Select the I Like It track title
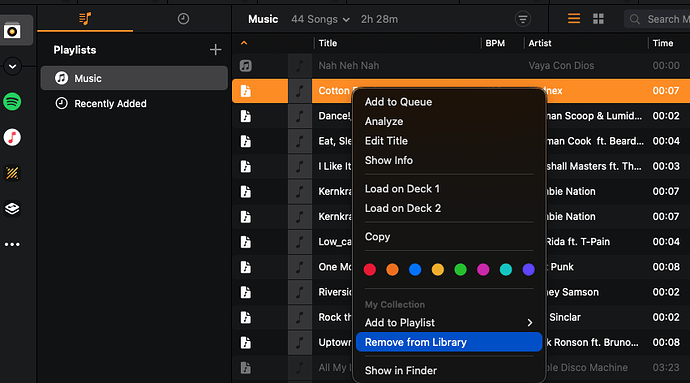Viewport: 690px width, 383px height. point(335,166)
